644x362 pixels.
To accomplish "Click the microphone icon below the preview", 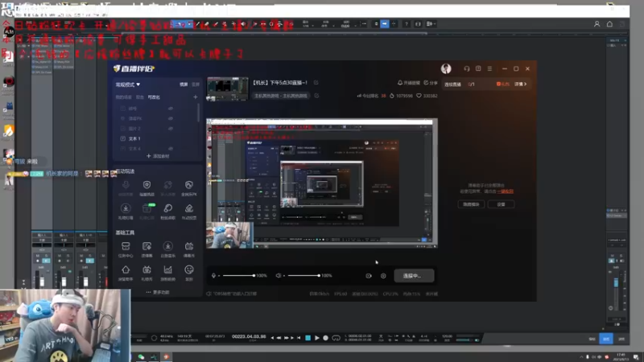I will [x=213, y=275].
